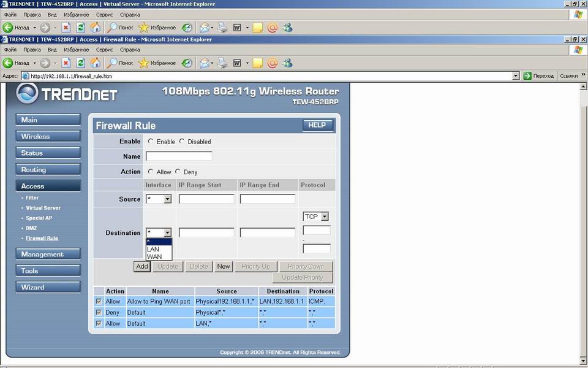Click Refresh icon in Virtual Server window toolbar
Viewport: 588px width, 368px height.
tap(81, 28)
